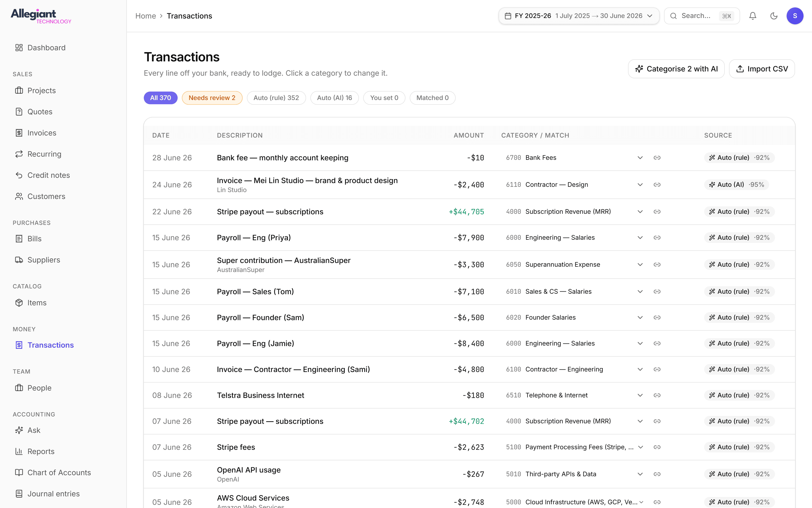Filter by Auto (rule) 352
812x508 pixels.
pyautogui.click(x=276, y=98)
